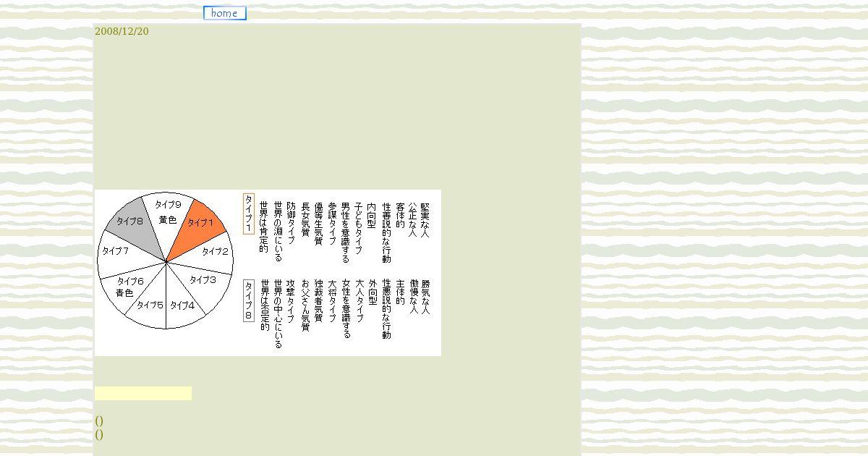The width and height of the screenshot is (868, 456).
Task: Click the vertical text 女性を意識する
Action: [346, 310]
